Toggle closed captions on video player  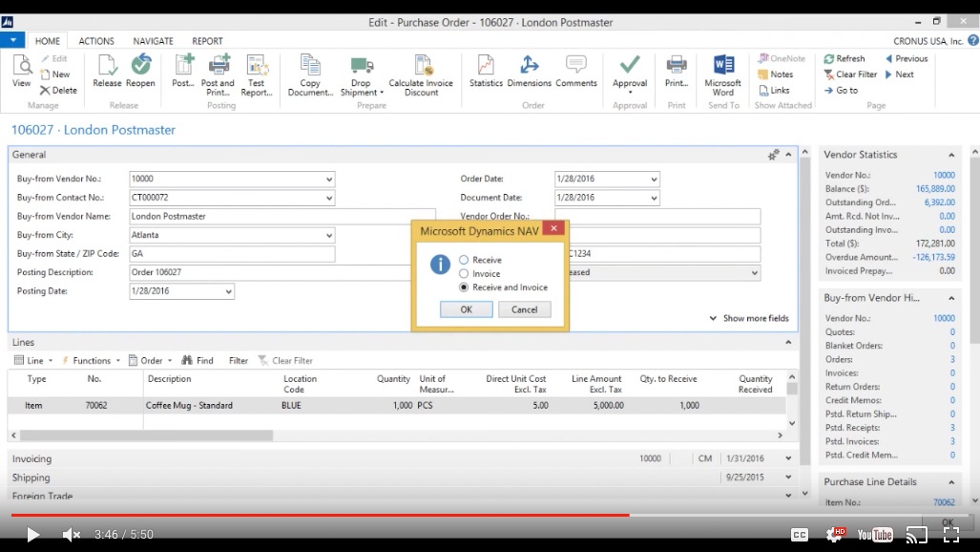click(x=800, y=535)
